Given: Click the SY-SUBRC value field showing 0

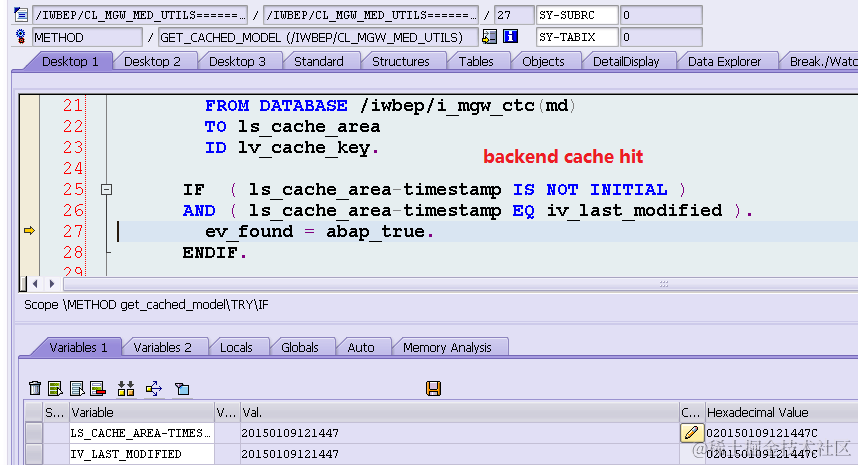Looking at the screenshot, I should pyautogui.click(x=661, y=15).
